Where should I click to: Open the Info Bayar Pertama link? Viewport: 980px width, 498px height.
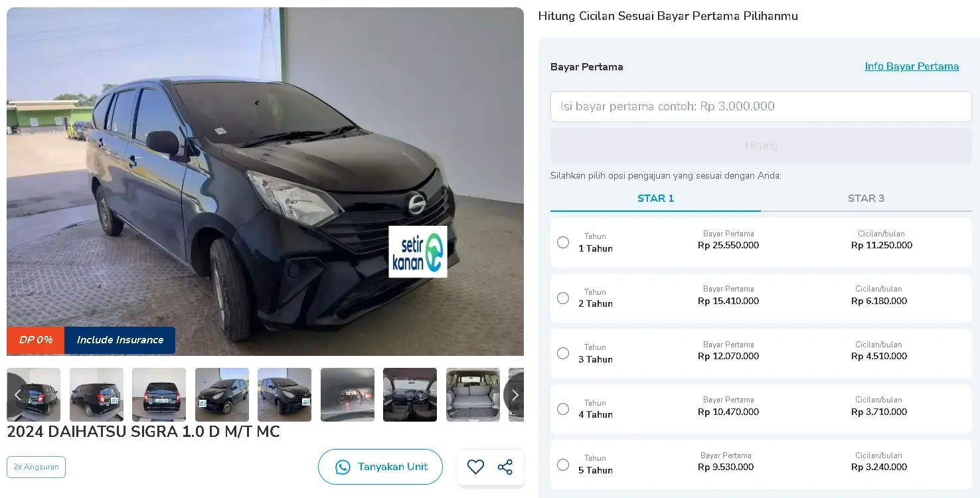pyautogui.click(x=912, y=66)
